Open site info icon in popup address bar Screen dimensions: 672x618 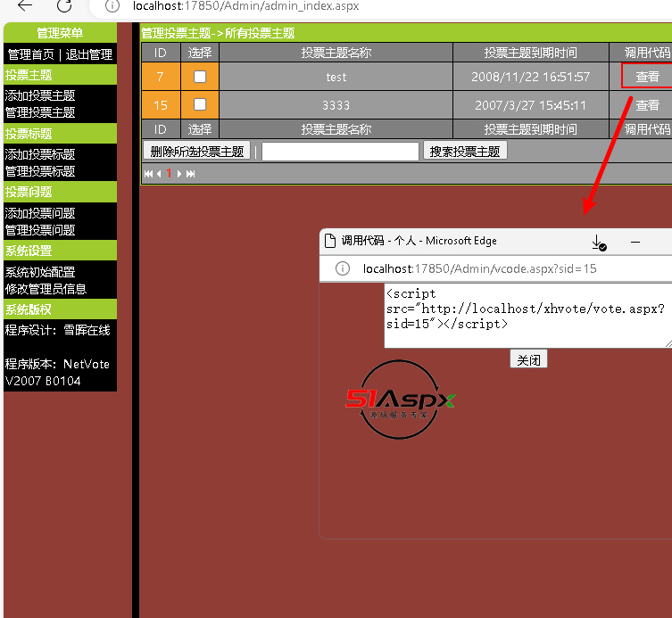(343, 268)
